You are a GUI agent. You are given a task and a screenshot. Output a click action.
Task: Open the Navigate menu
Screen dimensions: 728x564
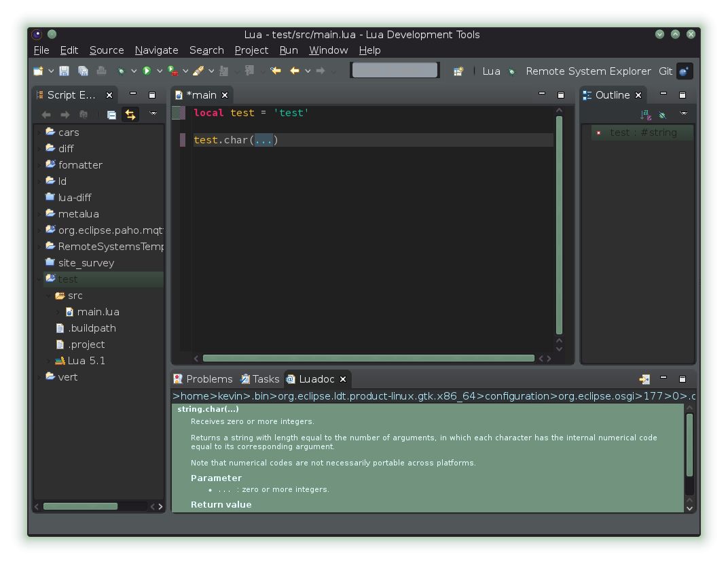point(156,50)
